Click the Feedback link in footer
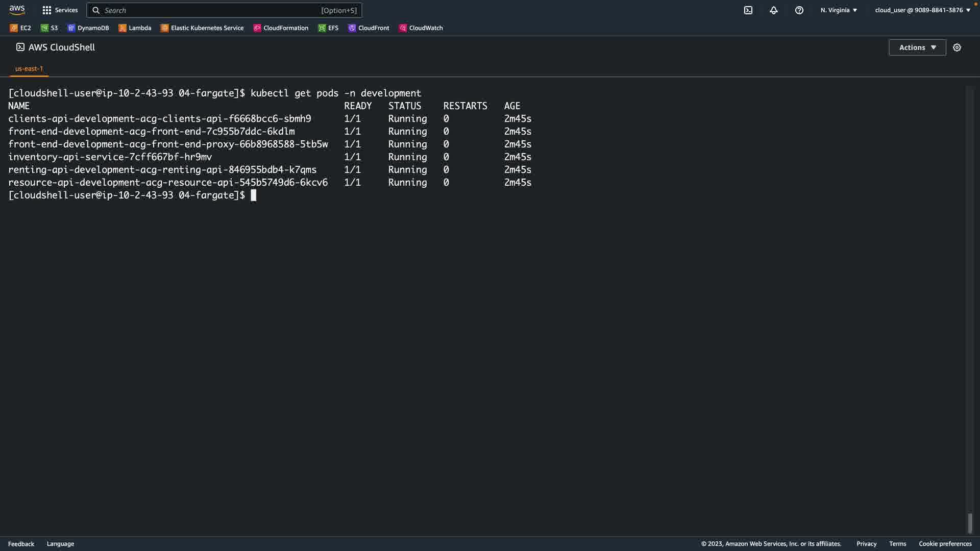980x551 pixels. [21, 544]
